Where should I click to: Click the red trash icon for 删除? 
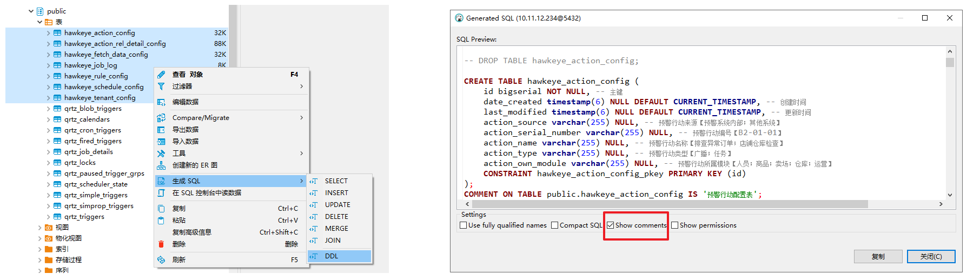pos(161,244)
